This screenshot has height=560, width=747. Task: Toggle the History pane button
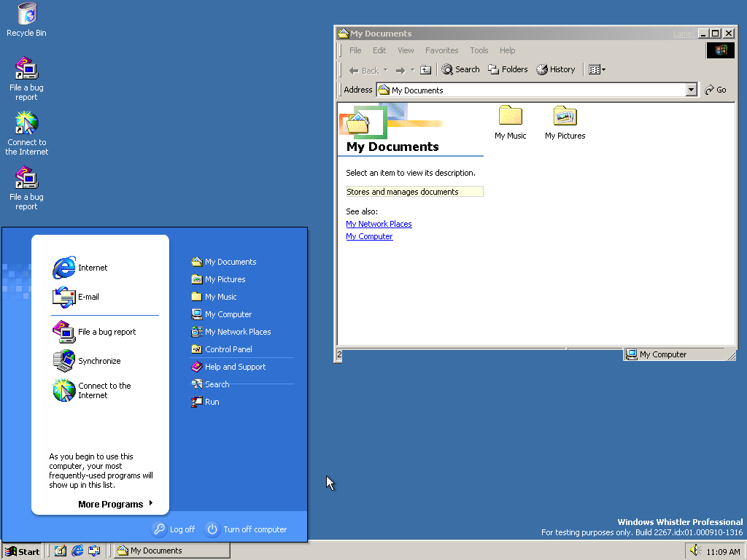click(556, 70)
